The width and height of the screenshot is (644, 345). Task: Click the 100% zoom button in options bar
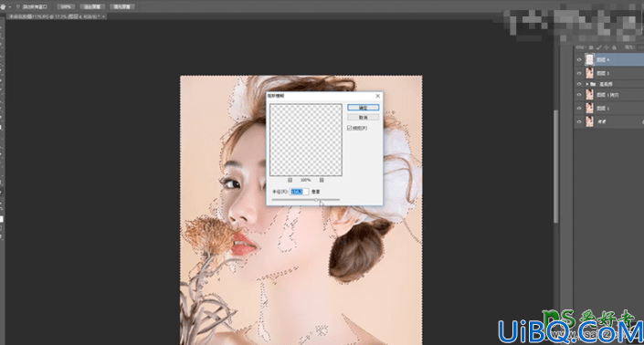pos(66,7)
